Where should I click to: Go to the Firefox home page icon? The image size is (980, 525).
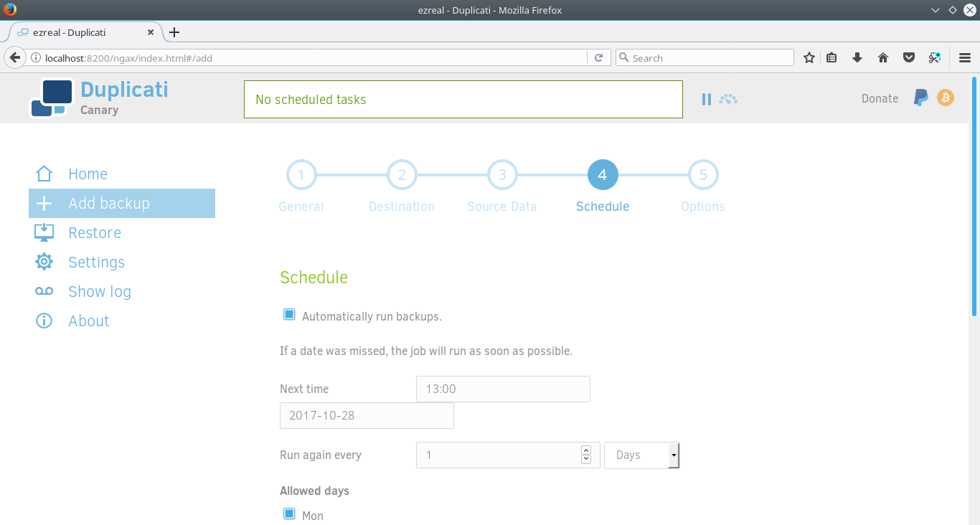883,57
